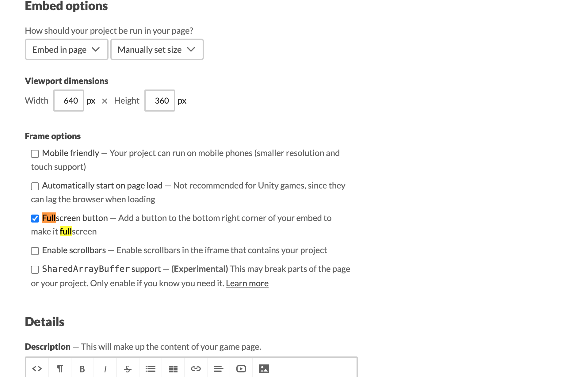Click the viewport Width input field
This screenshot has height=377, width=588.
(x=69, y=101)
